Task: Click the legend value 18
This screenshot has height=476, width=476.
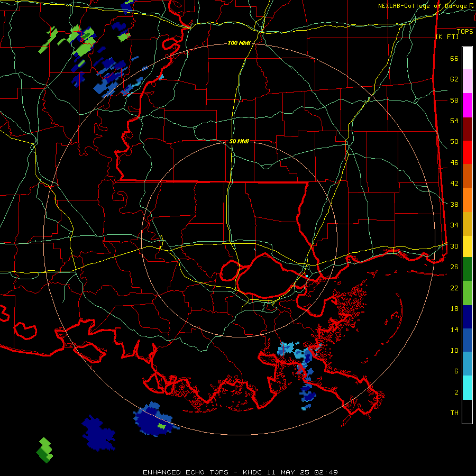Action: coord(454,309)
